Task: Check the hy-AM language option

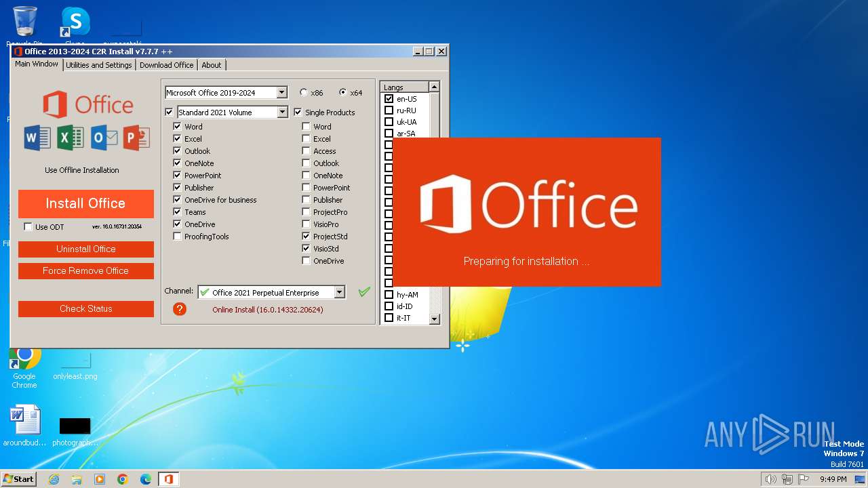Action: click(x=389, y=294)
